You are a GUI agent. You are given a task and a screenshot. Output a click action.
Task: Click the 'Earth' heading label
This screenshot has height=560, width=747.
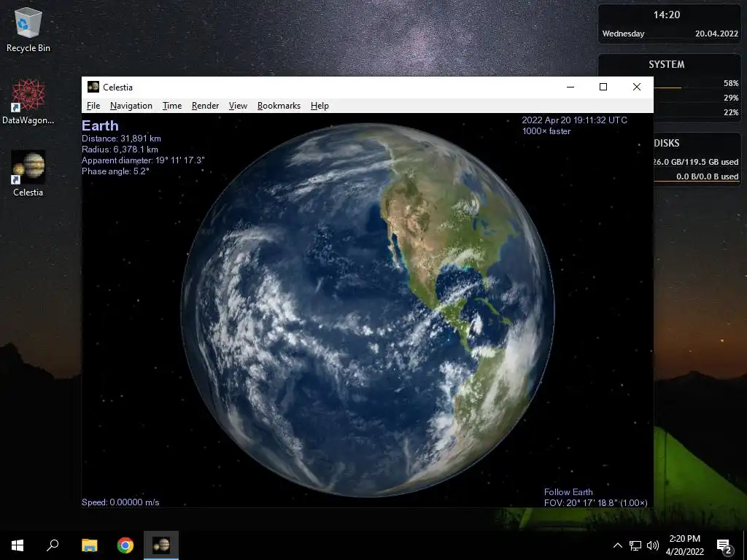pos(100,125)
